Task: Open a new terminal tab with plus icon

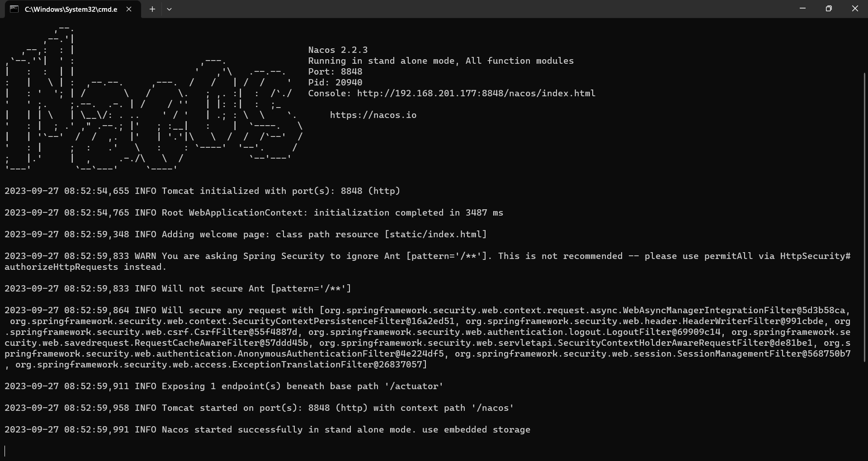Action: [152, 9]
